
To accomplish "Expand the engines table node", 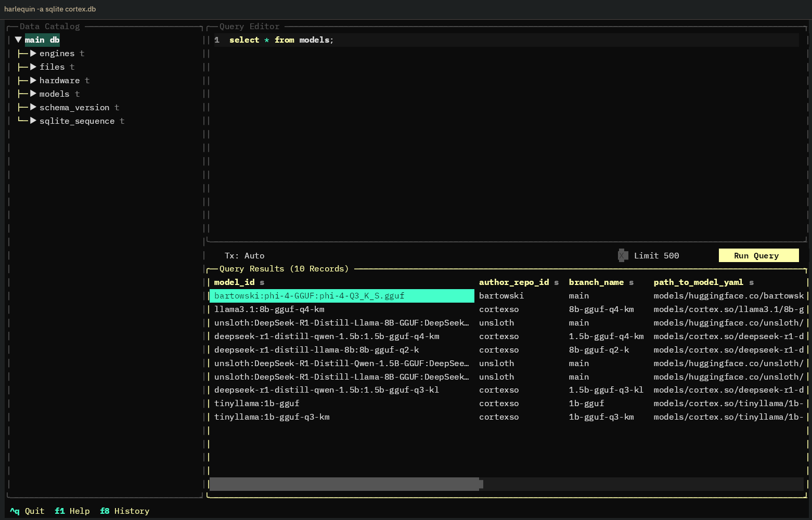I will [x=33, y=54].
